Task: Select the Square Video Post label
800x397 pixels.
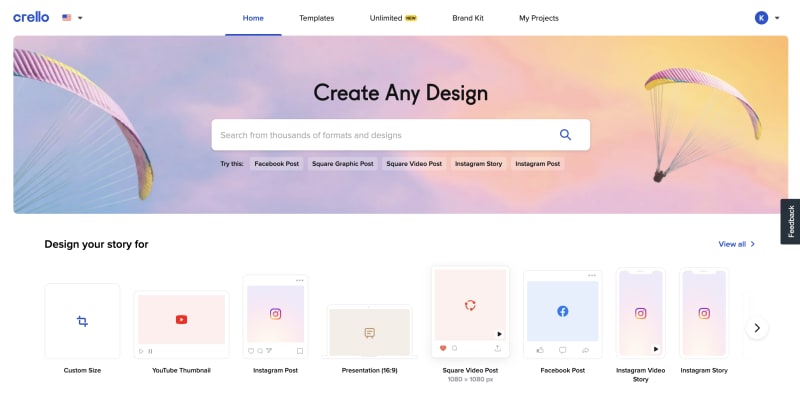Action: point(470,370)
